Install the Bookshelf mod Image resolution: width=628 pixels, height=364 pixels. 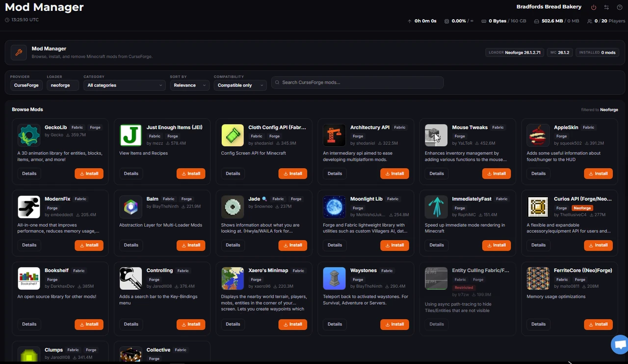[x=89, y=324]
